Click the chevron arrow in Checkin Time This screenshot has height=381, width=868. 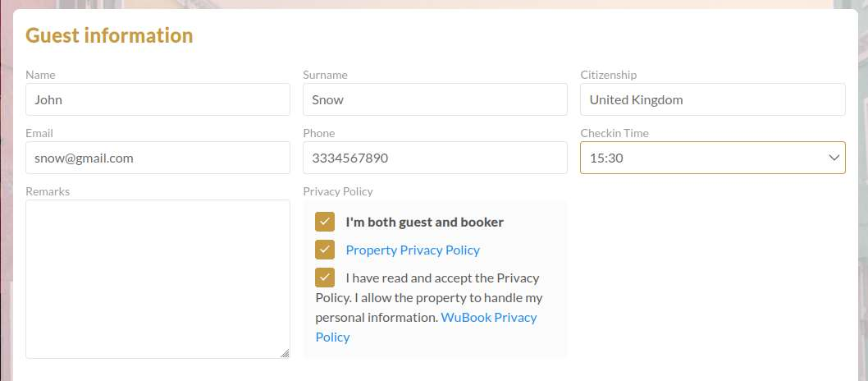click(x=834, y=158)
